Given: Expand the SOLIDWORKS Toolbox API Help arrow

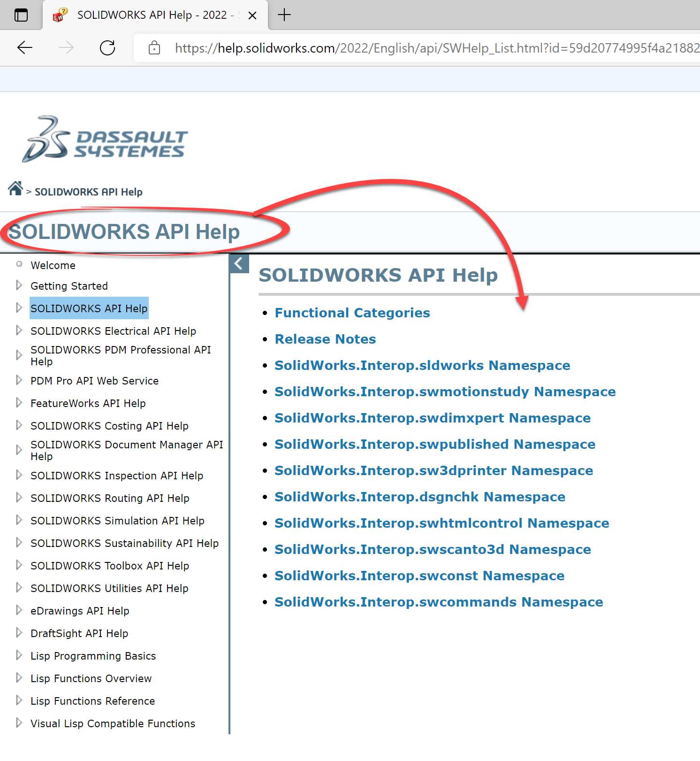Looking at the screenshot, I should [x=19, y=565].
